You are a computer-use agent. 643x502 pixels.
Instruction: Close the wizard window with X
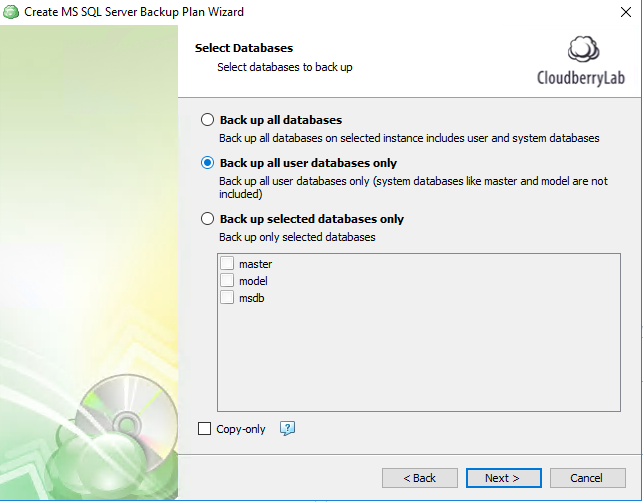click(x=626, y=12)
